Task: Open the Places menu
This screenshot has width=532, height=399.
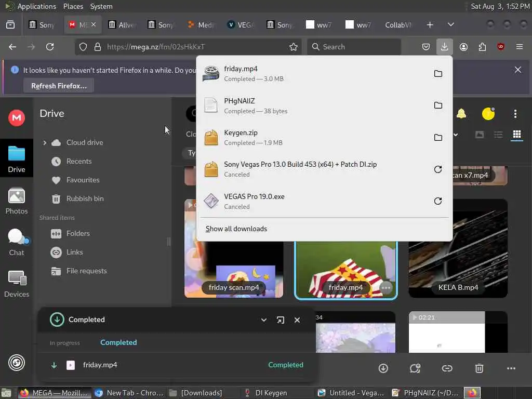Action: (73, 6)
